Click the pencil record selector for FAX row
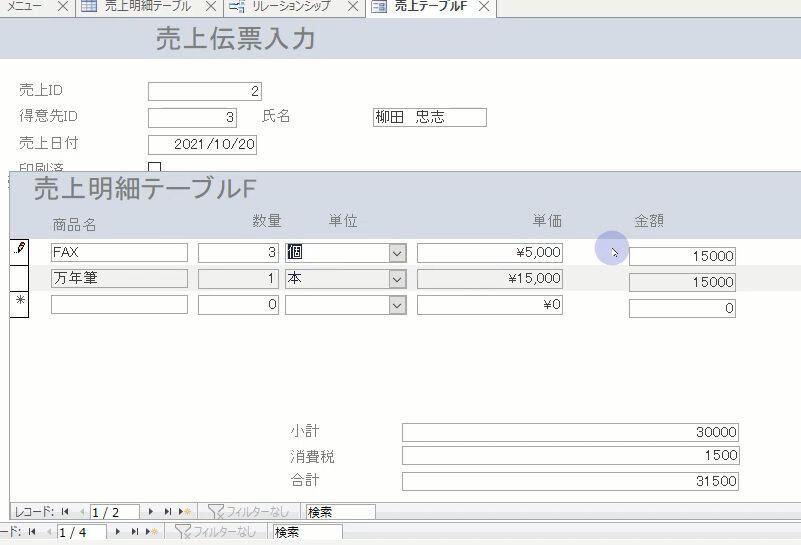This screenshot has width=801, height=545. coord(19,250)
